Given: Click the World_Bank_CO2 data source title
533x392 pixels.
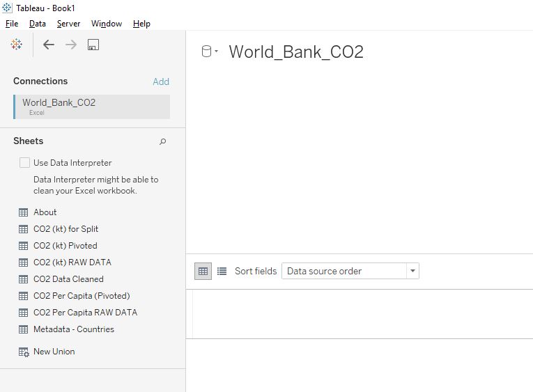Looking at the screenshot, I should pos(296,52).
